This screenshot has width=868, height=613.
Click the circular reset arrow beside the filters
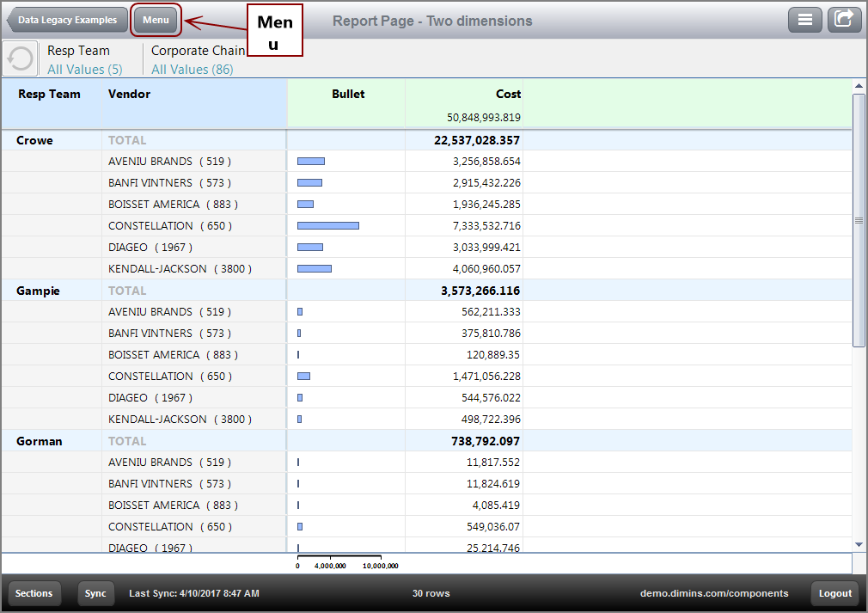tap(20, 58)
